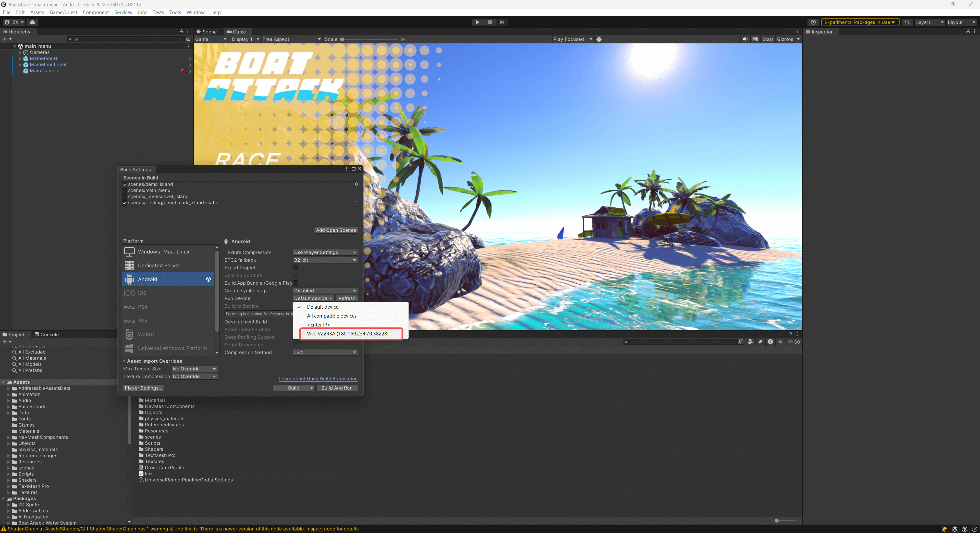Screen dimensions: 980x533
Task: Click the debug bug icon in Game toolbar
Action: tap(599, 39)
